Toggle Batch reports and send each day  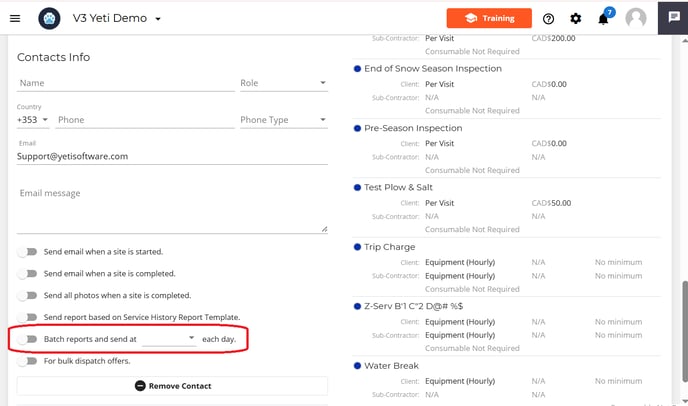coord(28,339)
